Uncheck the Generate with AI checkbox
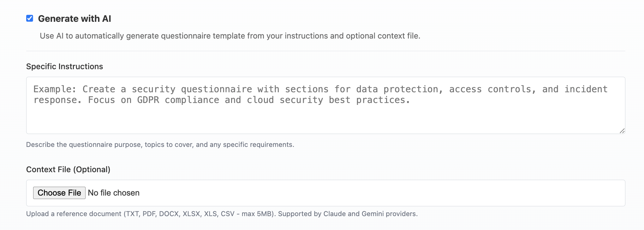Viewport: 644px width, 230px height. [30, 18]
